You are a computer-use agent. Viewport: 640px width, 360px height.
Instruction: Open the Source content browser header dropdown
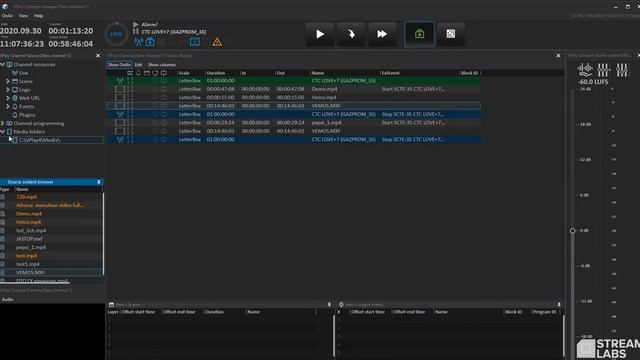[99, 182]
